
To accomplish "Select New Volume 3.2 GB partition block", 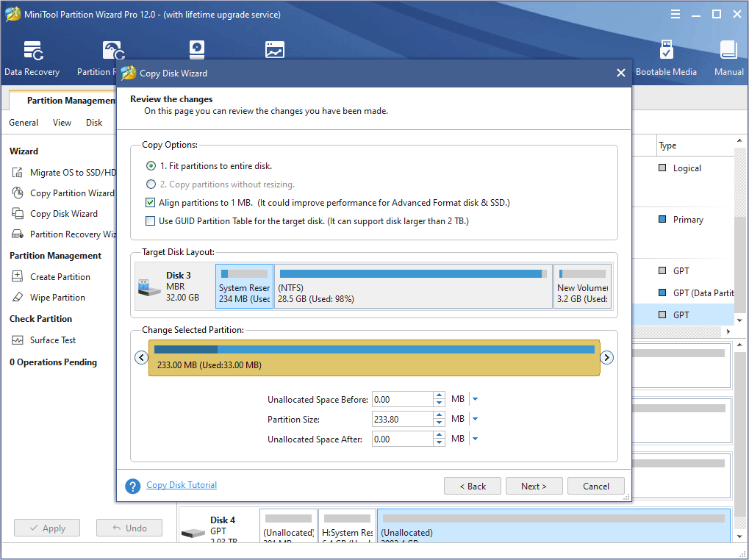I will [582, 287].
